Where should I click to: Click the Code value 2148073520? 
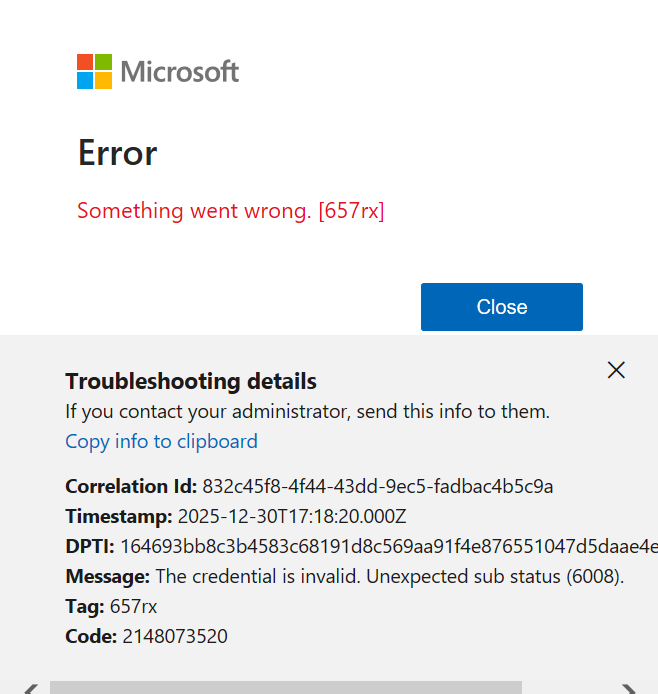click(175, 637)
